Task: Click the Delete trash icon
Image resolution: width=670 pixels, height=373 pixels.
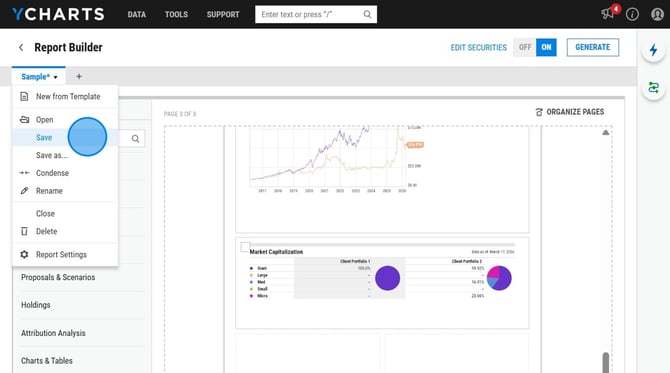Action: 24,231
